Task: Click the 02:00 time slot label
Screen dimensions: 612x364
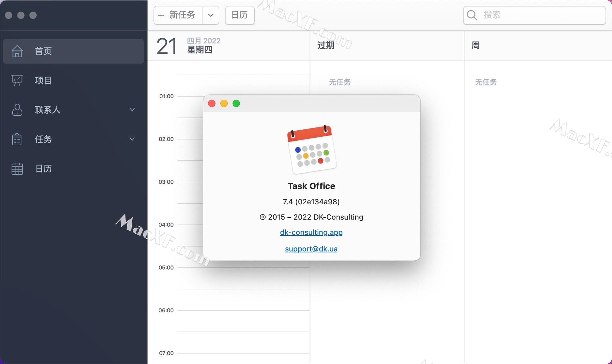Action: (x=166, y=139)
